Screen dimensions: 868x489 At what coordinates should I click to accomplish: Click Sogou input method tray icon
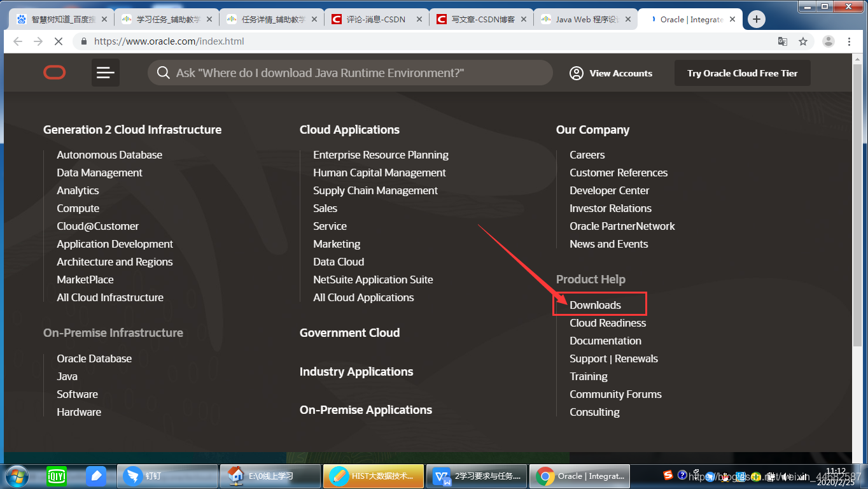pos(668,475)
